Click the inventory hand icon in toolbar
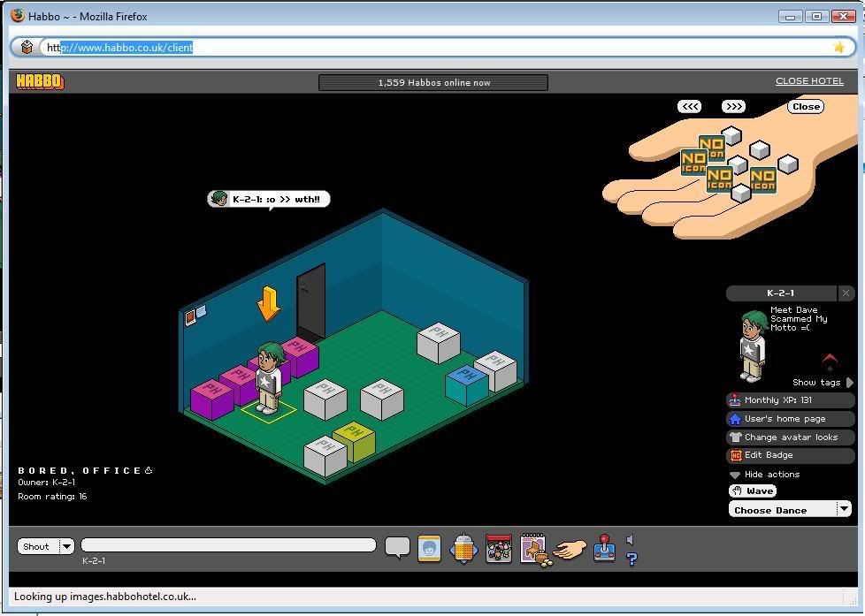Viewport: 865px width, 616px height. pos(570,550)
